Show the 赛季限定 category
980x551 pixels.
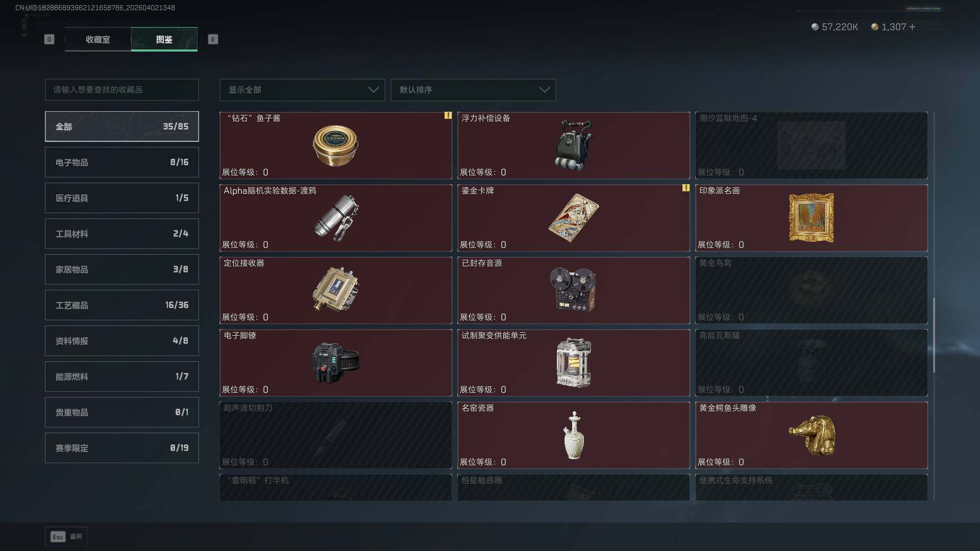[x=122, y=448]
